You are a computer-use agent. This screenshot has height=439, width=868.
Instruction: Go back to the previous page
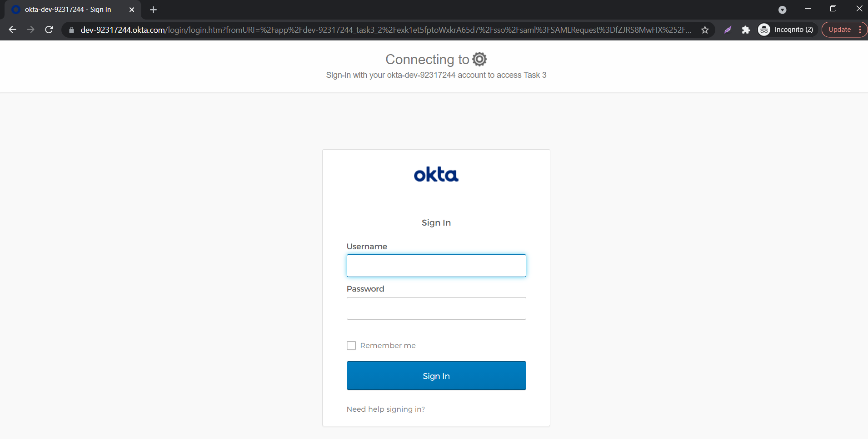pyautogui.click(x=12, y=30)
